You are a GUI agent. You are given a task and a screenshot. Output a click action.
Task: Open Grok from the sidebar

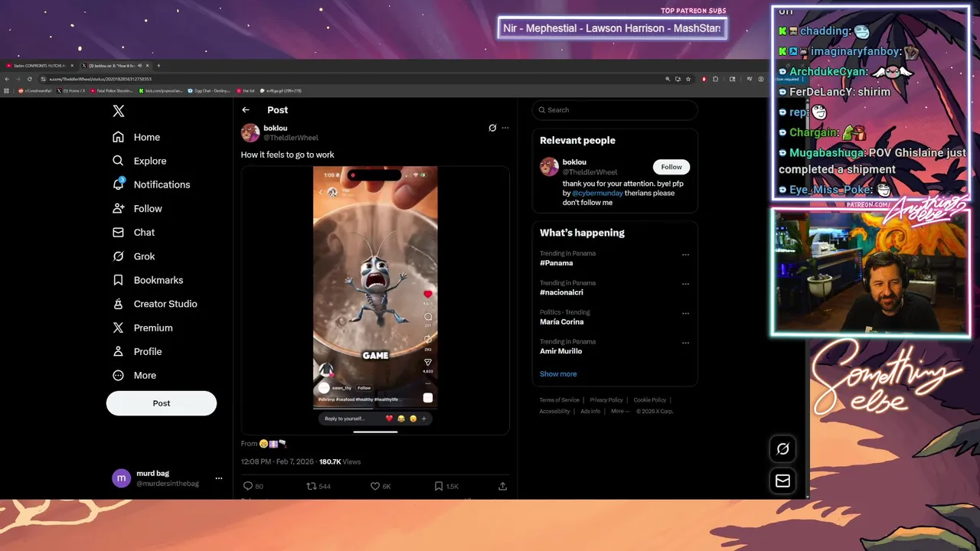coord(133,256)
